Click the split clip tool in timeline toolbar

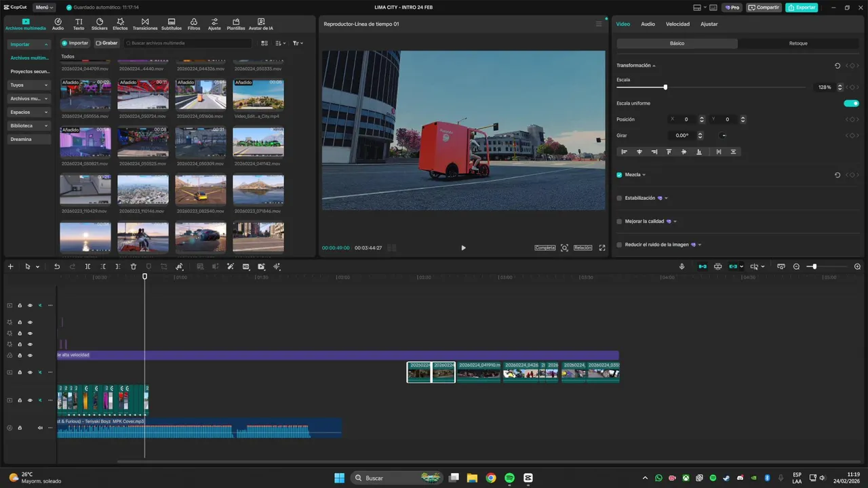pos(87,267)
